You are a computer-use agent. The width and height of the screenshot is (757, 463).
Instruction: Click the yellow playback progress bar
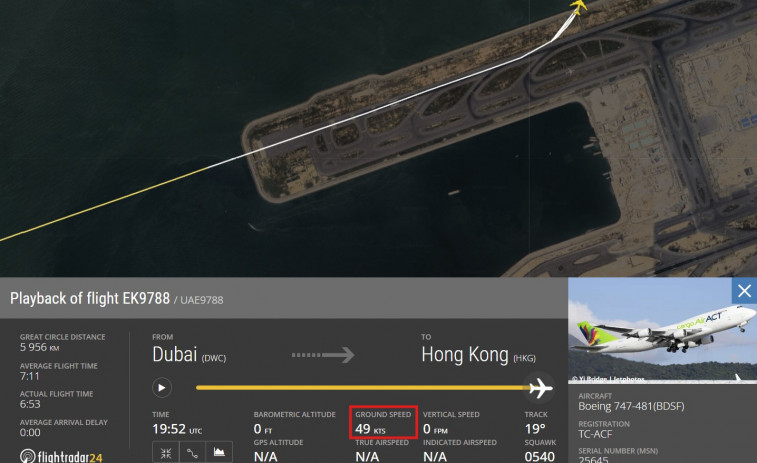pos(363,388)
